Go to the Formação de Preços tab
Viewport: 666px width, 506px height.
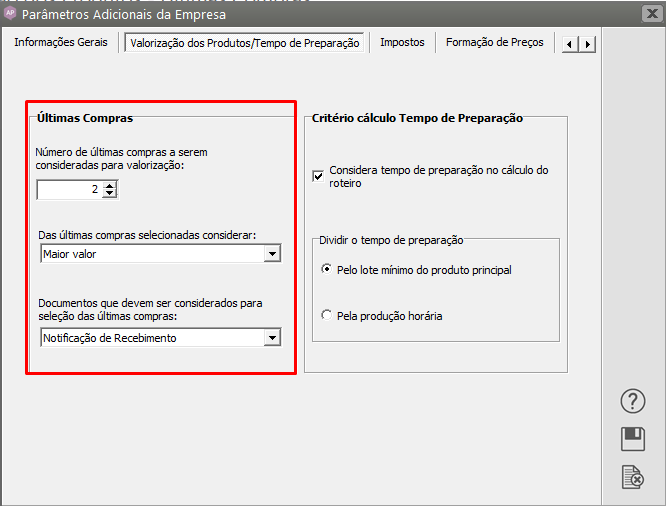494,43
